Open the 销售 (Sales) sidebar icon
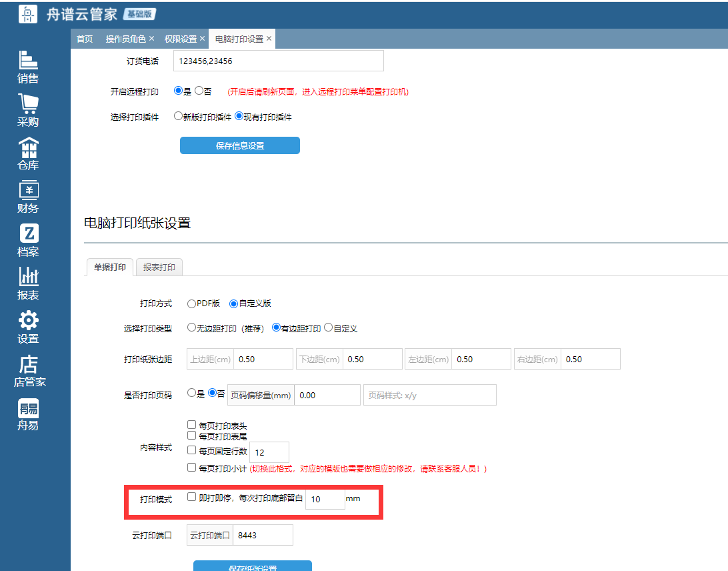The width and height of the screenshot is (728, 571). tap(28, 61)
